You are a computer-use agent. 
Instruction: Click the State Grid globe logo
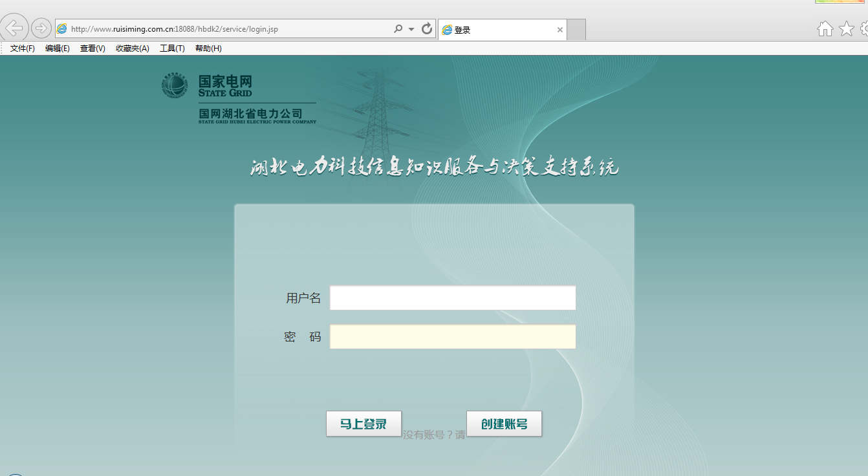click(175, 86)
